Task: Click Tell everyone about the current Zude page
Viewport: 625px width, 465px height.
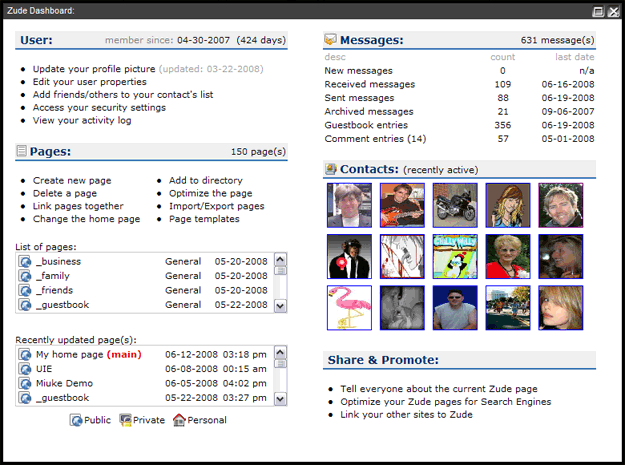Action: tap(439, 389)
